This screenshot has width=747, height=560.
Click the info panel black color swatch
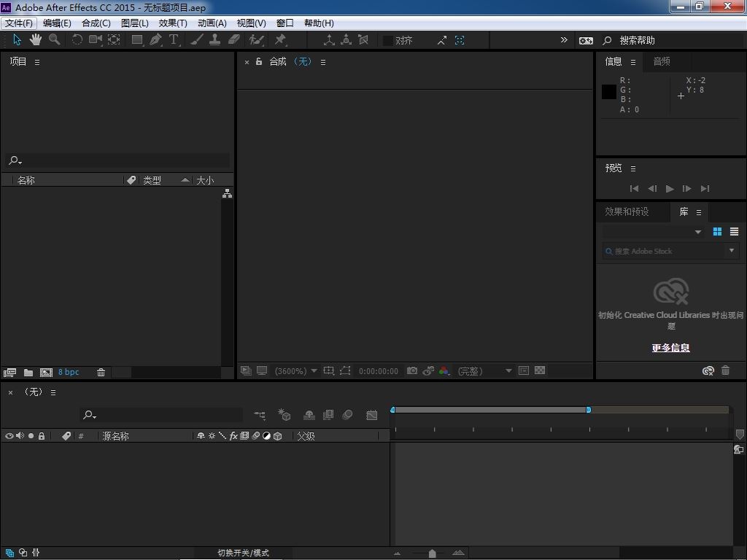point(609,92)
